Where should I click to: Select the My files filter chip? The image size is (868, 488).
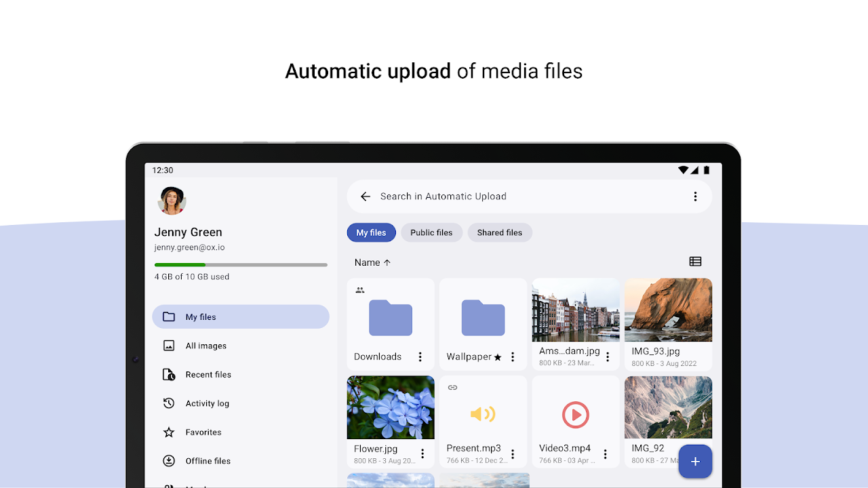coord(371,232)
